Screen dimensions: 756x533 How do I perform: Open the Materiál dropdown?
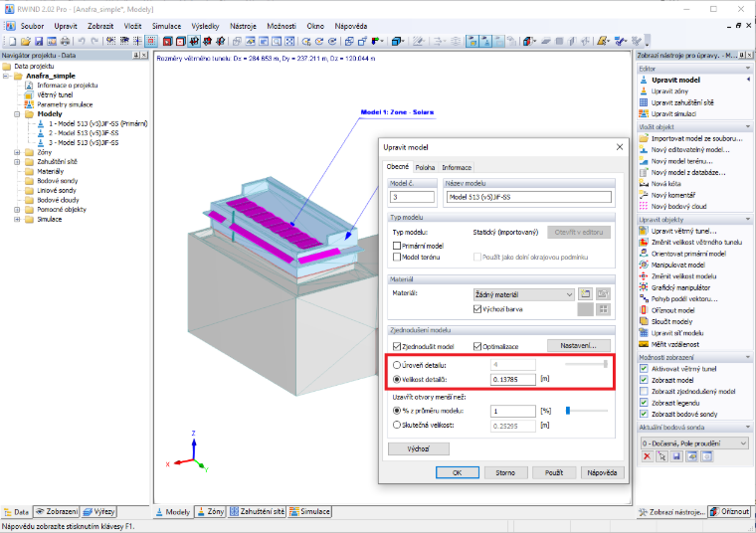pos(524,294)
